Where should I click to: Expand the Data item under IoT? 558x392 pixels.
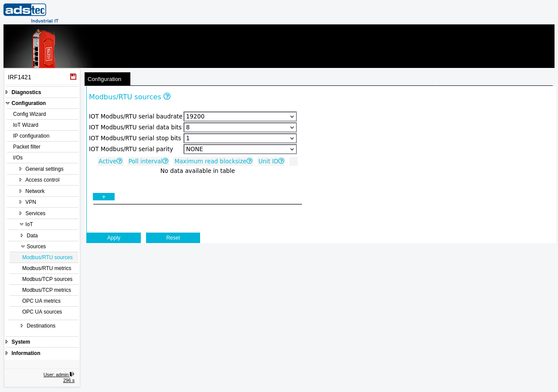click(x=22, y=236)
